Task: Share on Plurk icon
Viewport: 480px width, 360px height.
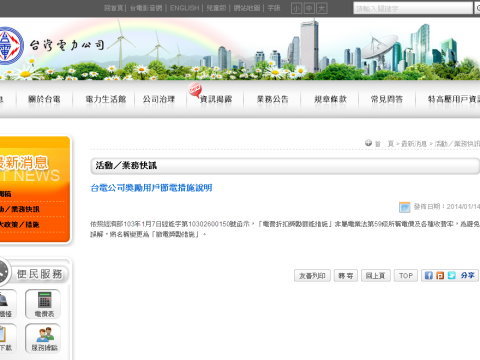Action: [x=440, y=275]
